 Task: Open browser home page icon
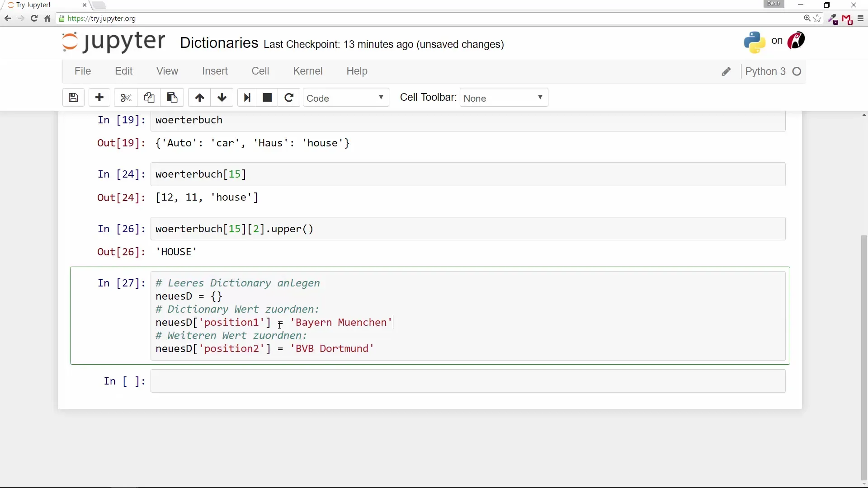[47, 19]
